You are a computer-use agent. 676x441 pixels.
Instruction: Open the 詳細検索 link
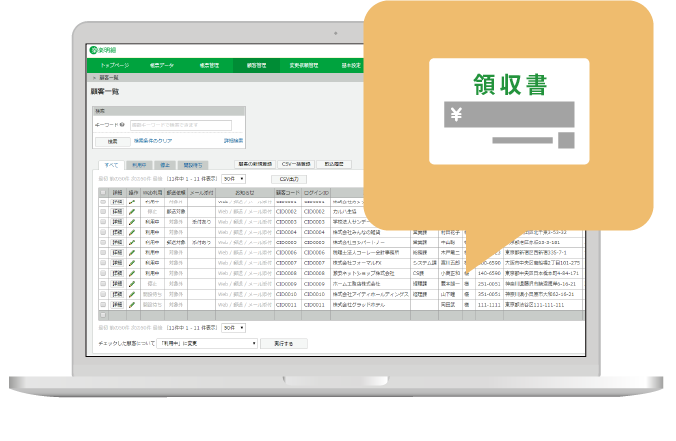(233, 141)
